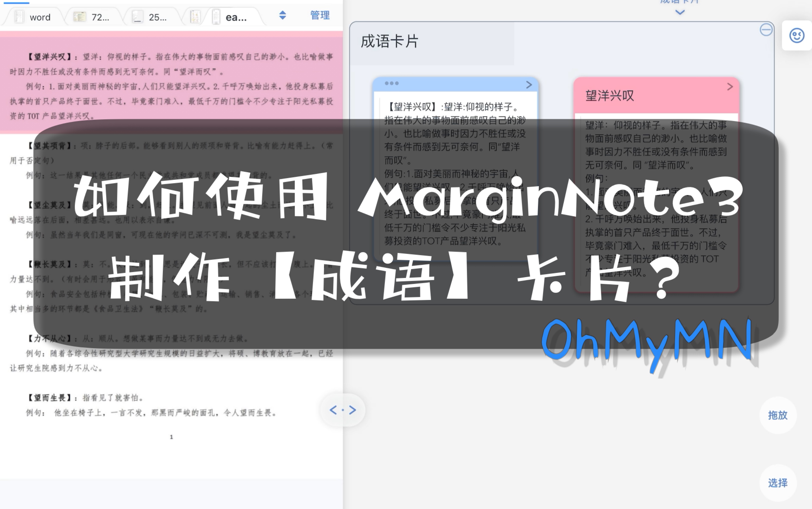The height and width of the screenshot is (509, 812).
Task: Activate the 选择 selection mode button
Action: (778, 483)
